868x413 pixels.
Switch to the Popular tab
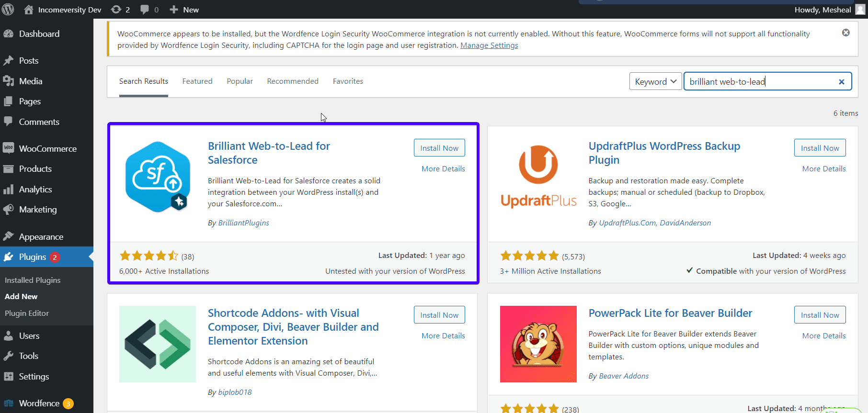pyautogui.click(x=240, y=81)
